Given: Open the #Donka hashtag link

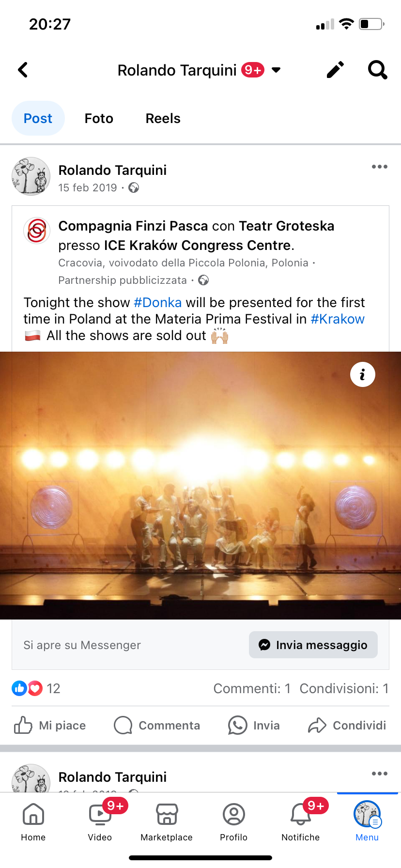Looking at the screenshot, I should [158, 302].
